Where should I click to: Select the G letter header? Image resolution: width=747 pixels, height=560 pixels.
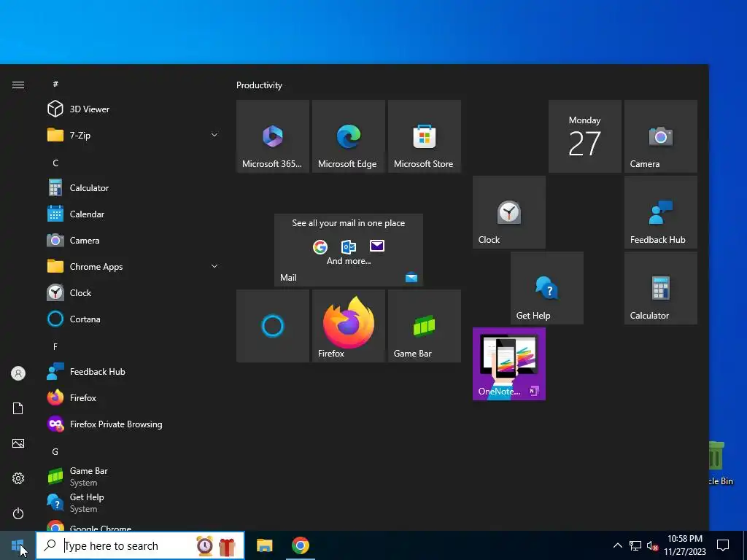[x=55, y=451]
